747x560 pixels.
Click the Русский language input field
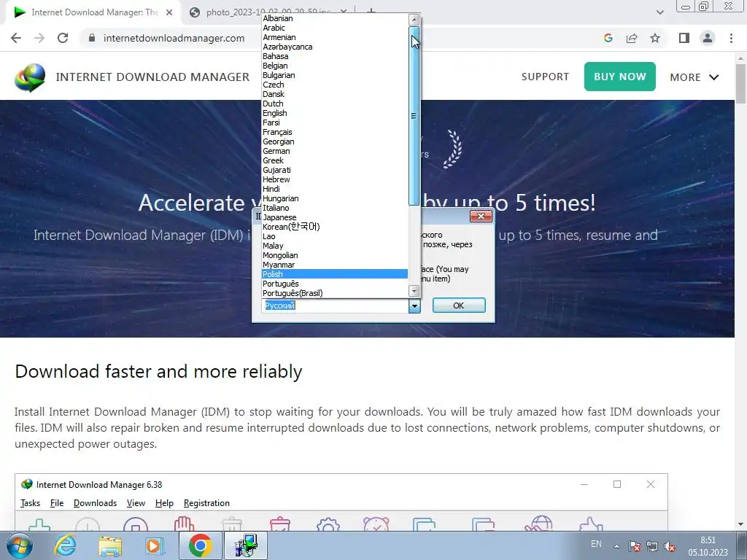coord(335,306)
